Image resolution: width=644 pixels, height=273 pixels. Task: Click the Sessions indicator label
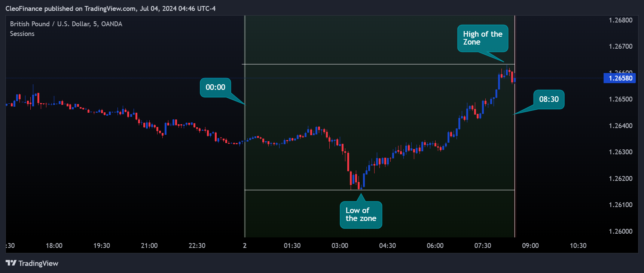pos(22,34)
